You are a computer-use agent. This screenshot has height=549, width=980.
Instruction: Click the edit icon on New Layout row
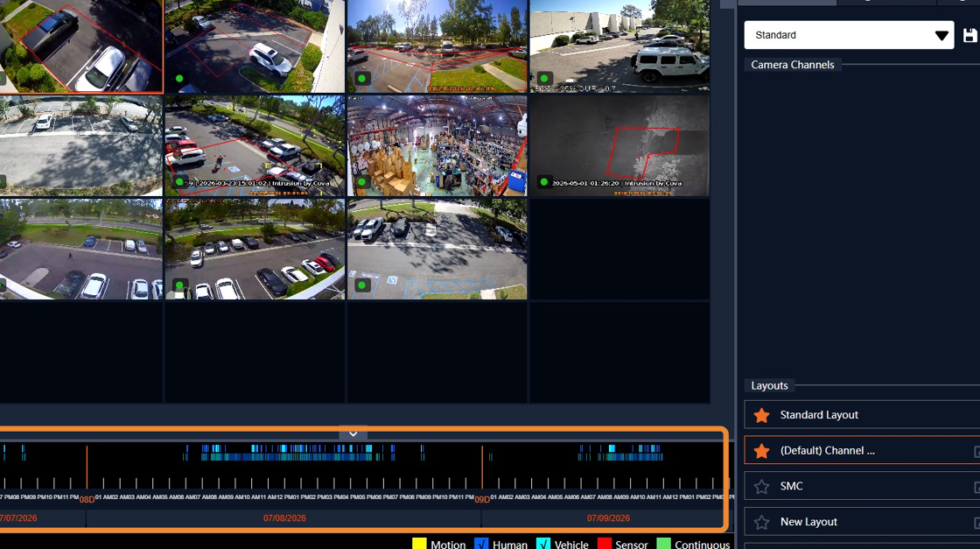(976, 522)
